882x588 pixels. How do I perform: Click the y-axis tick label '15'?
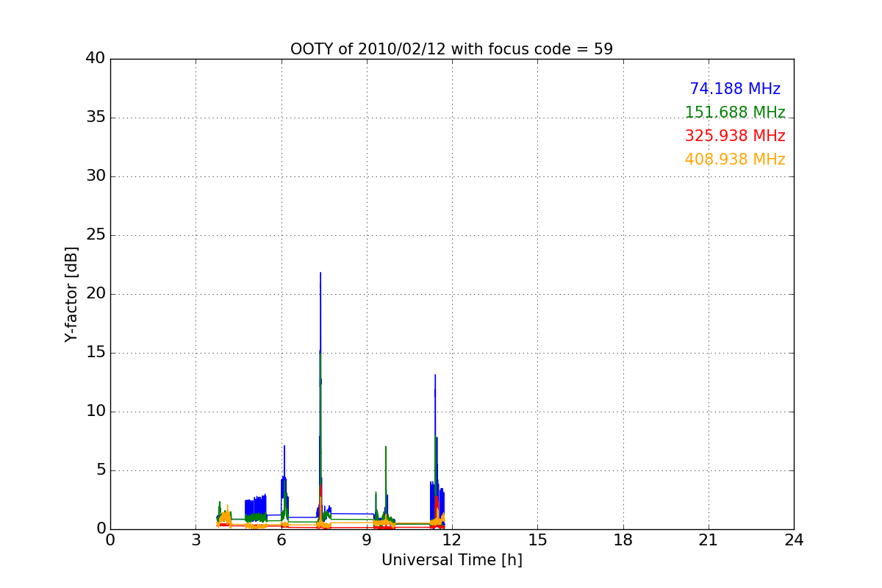96,353
